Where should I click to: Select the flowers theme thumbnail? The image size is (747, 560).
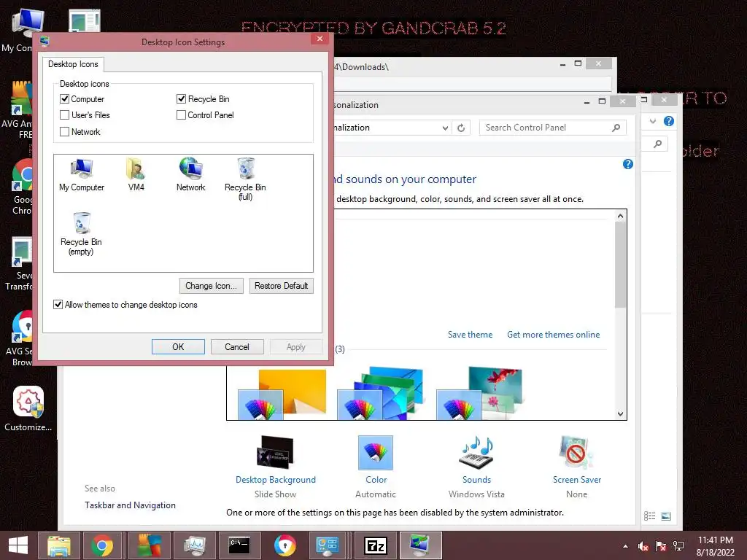tap(479, 393)
